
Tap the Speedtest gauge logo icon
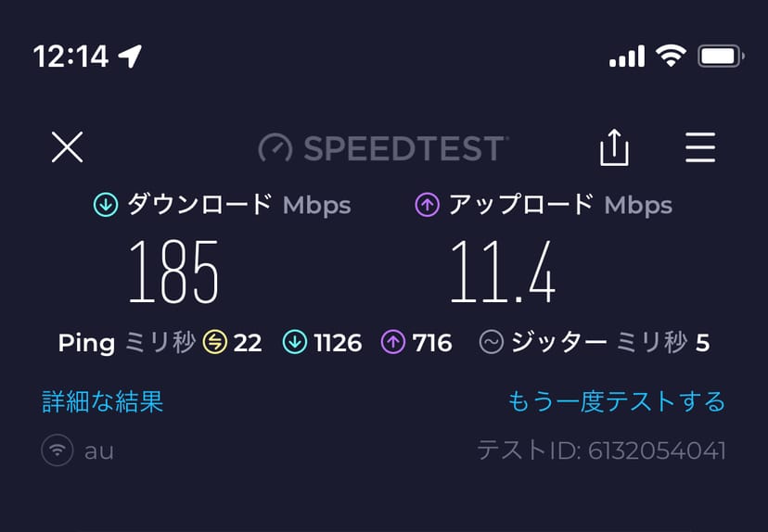pos(275,147)
